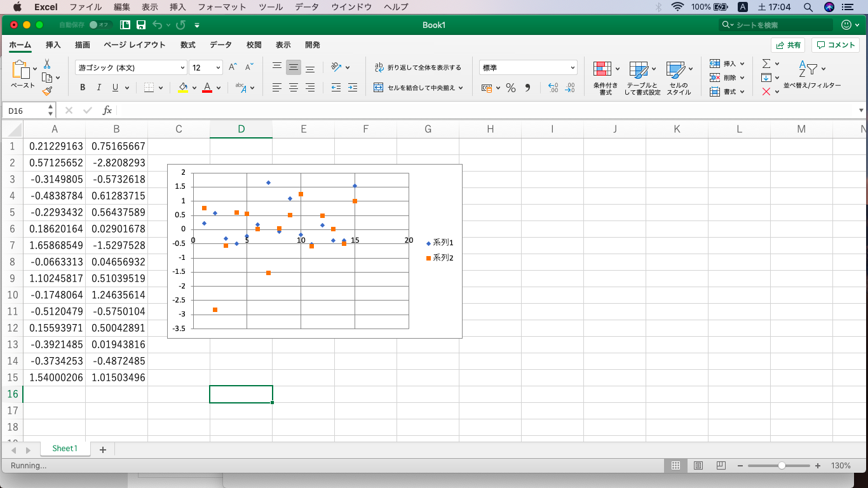The image size is (868, 488).
Task: Select the Sheet1 tab
Action: 65,449
